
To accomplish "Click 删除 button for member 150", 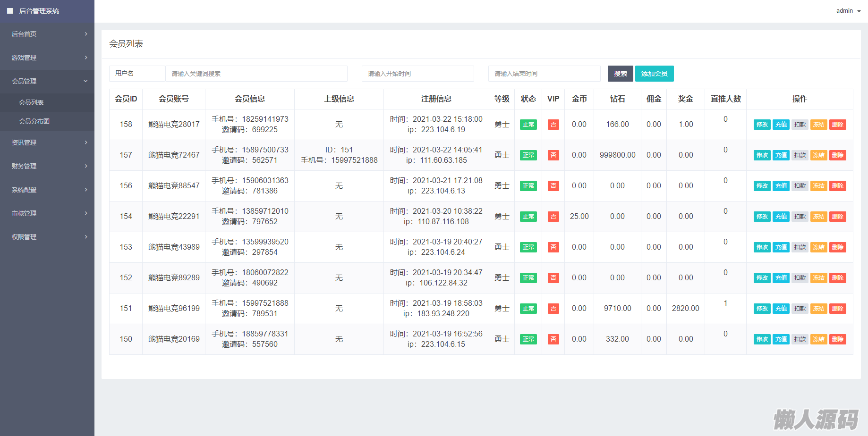I will coord(837,339).
